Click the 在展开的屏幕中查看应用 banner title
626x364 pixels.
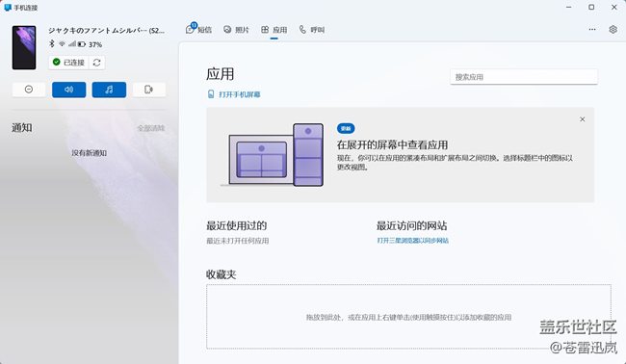(x=392, y=144)
